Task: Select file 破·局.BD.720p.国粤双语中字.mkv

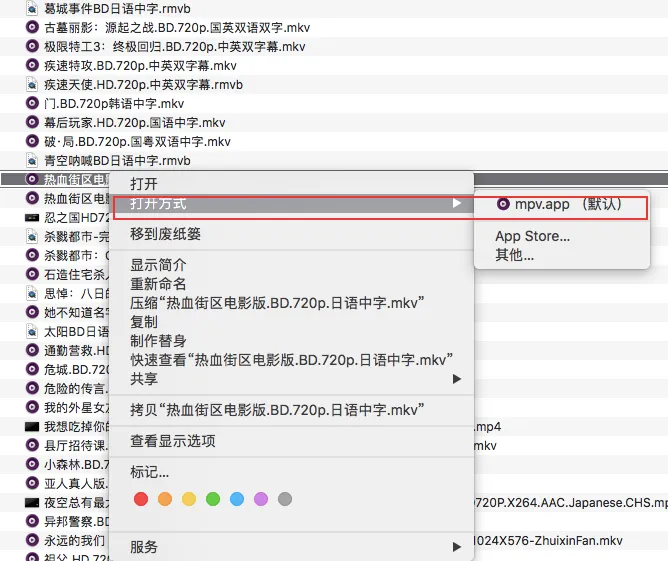Action: tap(137, 141)
